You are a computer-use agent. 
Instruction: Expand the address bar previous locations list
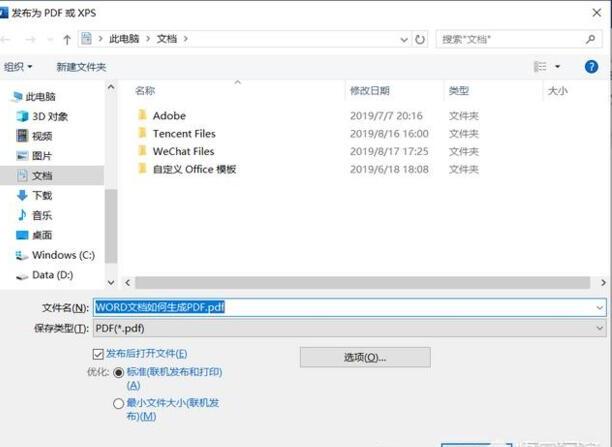point(404,39)
